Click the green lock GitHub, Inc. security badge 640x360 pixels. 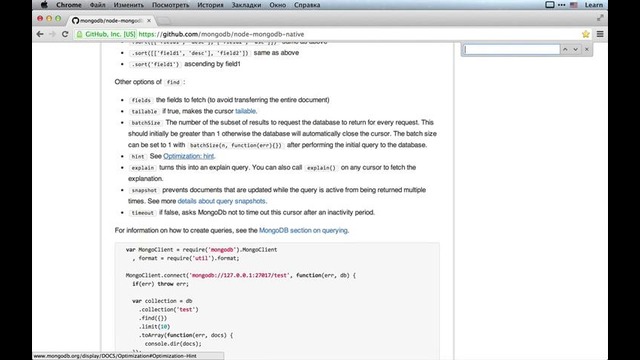106,34
